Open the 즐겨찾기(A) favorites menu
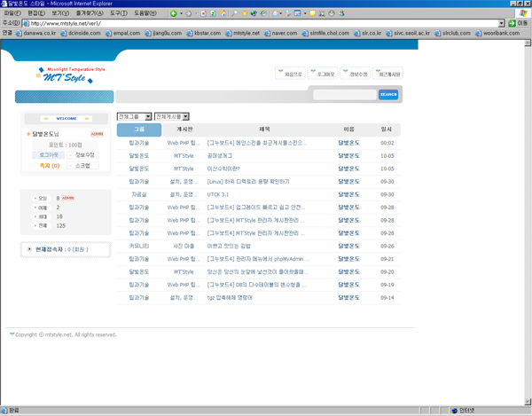 point(88,13)
